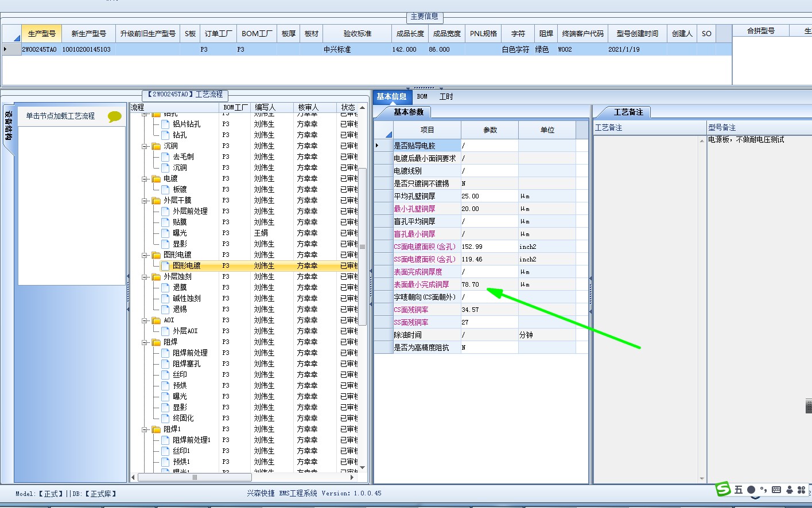Image resolution: width=812 pixels, height=508 pixels.
Task: Select the 基本参数 sub-tab
Action: point(409,112)
